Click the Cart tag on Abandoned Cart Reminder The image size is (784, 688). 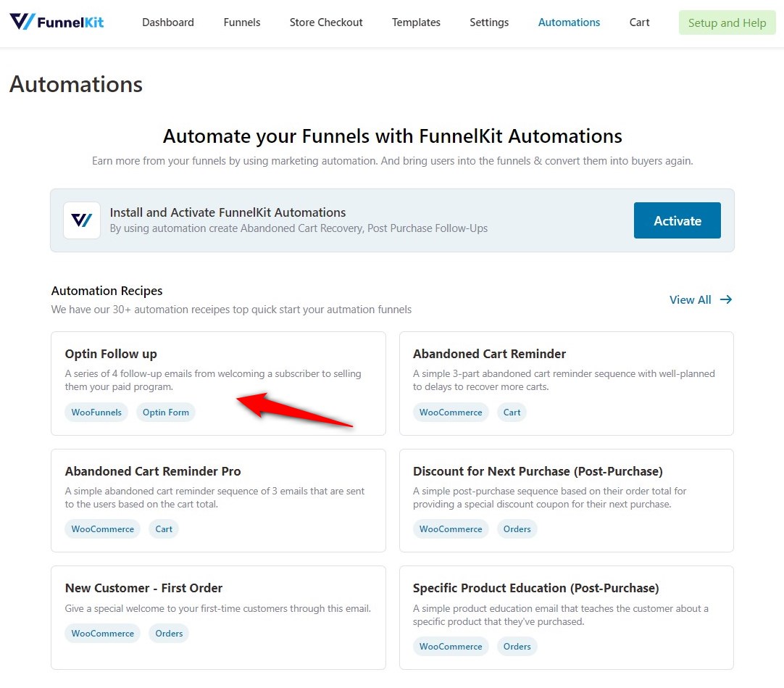(512, 412)
